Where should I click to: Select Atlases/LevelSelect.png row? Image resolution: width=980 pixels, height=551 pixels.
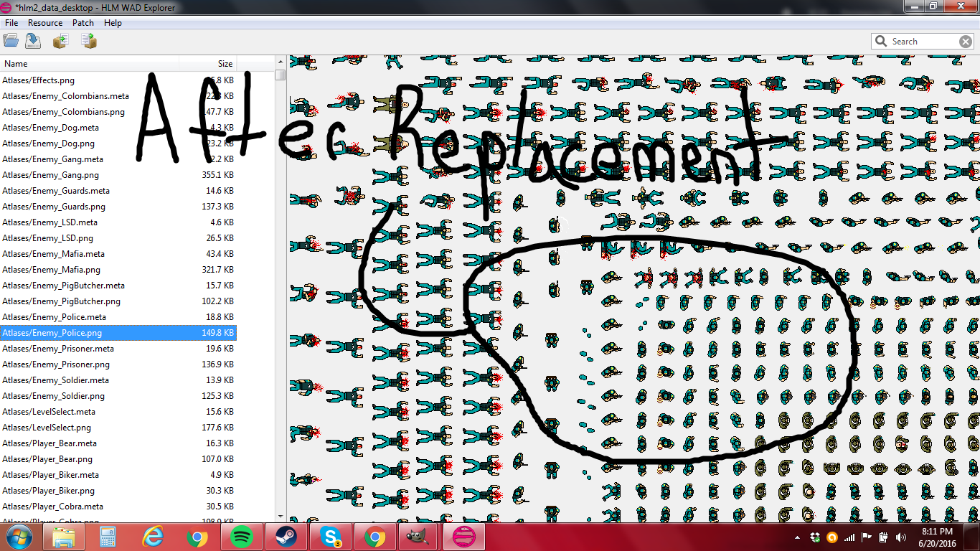(118, 428)
